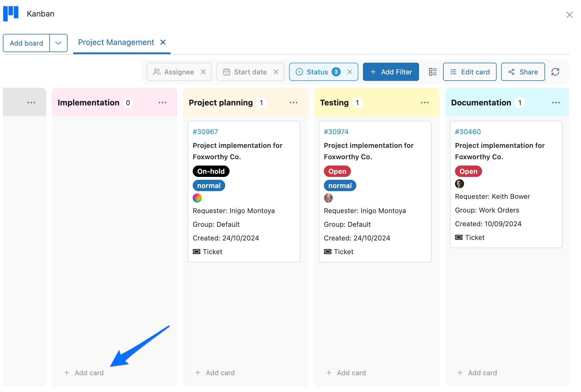Toggle the list view layout icon
Image resolution: width=581 pixels, height=392 pixels.
[432, 72]
